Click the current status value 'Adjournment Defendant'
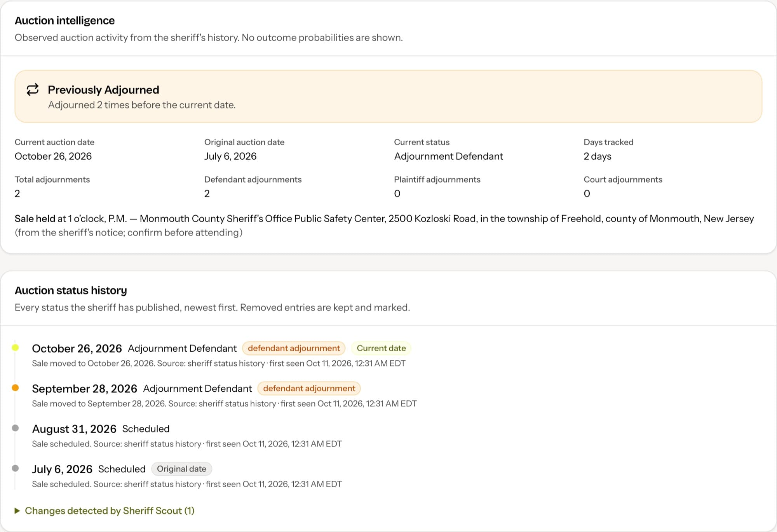 pos(448,156)
